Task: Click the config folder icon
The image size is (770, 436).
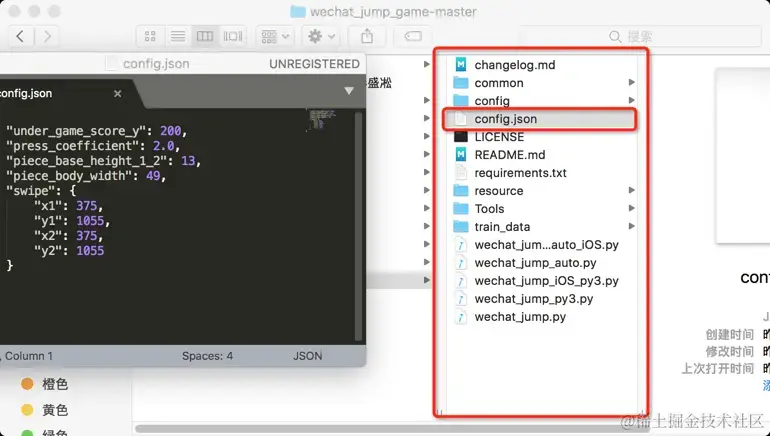Action: 461,101
